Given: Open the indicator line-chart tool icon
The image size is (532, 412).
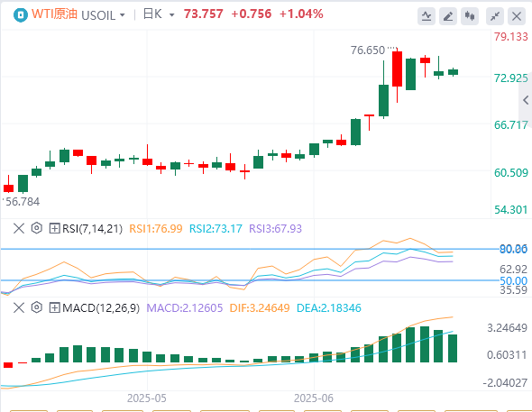Looking at the screenshot, I should [x=427, y=16].
